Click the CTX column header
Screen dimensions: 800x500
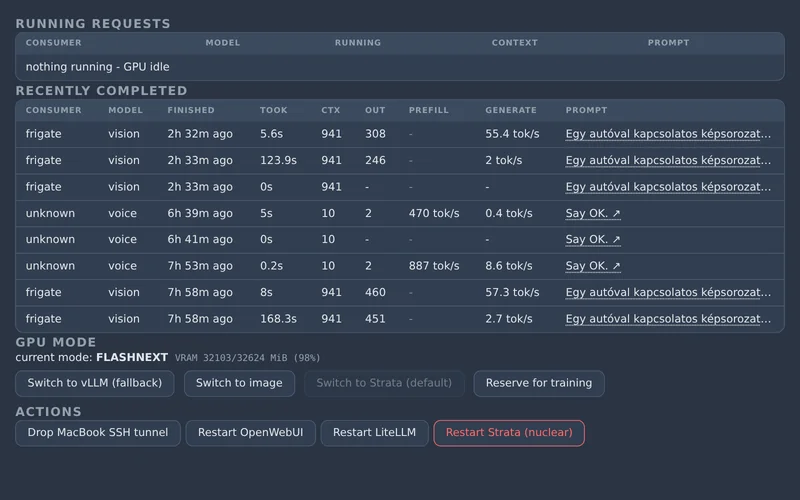pos(331,110)
